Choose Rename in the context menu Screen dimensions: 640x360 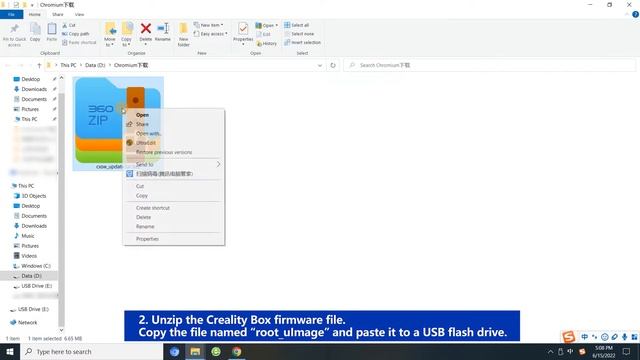tap(173, 227)
